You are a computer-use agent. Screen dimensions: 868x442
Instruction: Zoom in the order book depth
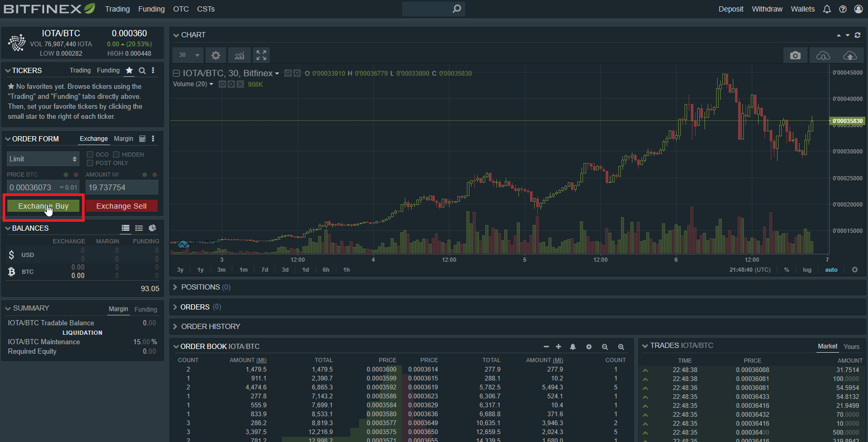tap(621, 347)
